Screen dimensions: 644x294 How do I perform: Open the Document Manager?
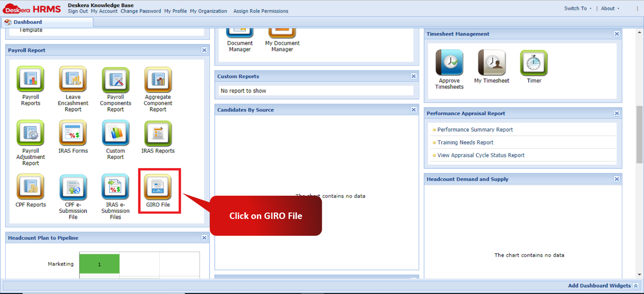(239, 33)
